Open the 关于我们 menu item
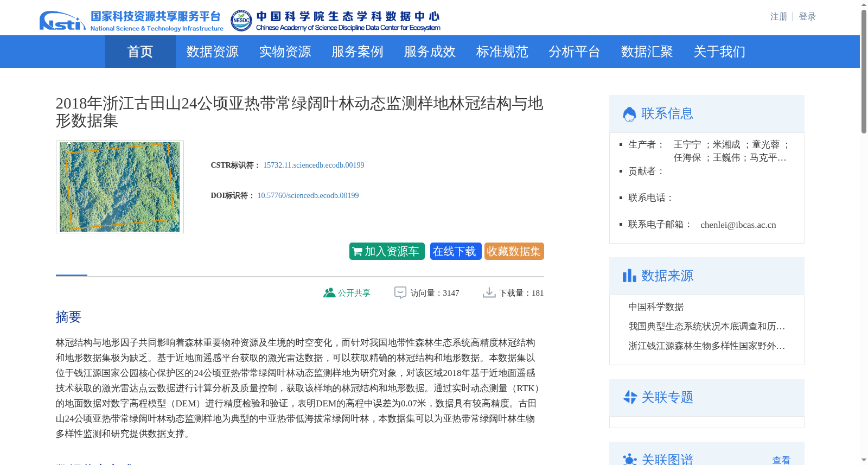 click(719, 52)
